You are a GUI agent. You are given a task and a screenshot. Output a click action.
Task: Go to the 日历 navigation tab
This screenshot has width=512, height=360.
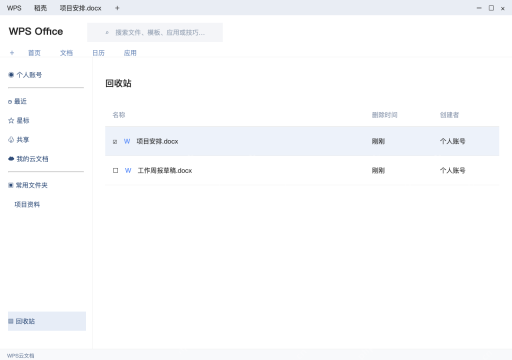point(98,53)
